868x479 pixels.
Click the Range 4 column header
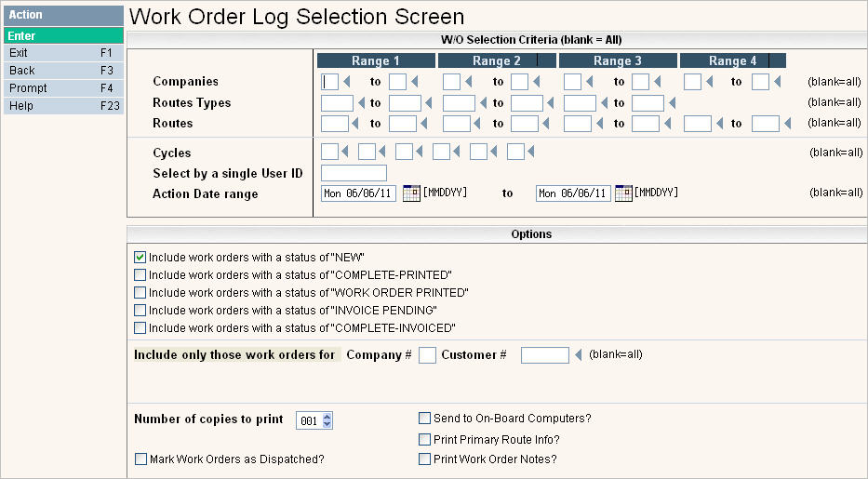733,60
